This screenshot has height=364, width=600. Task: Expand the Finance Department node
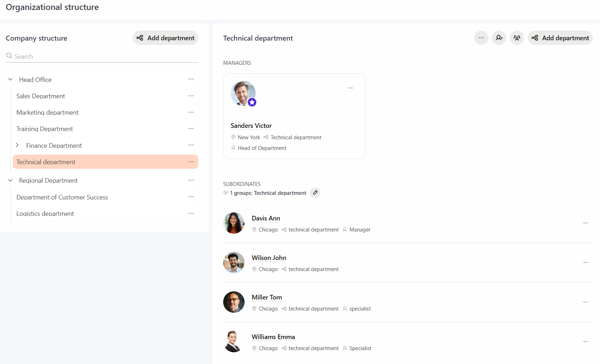[x=17, y=145]
